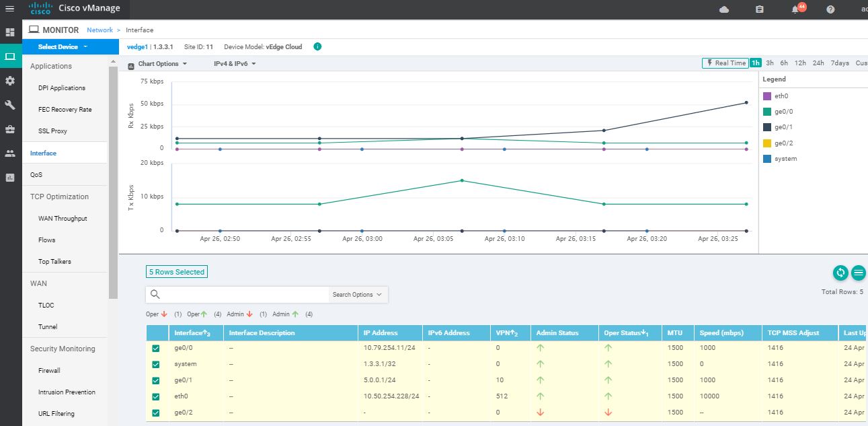This screenshot has height=426, width=868.
Task: Open the IPv4 & IPv6 dropdown
Action: (235, 64)
